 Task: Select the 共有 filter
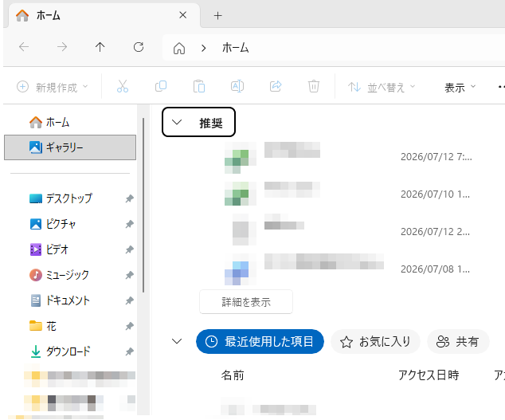point(458,342)
